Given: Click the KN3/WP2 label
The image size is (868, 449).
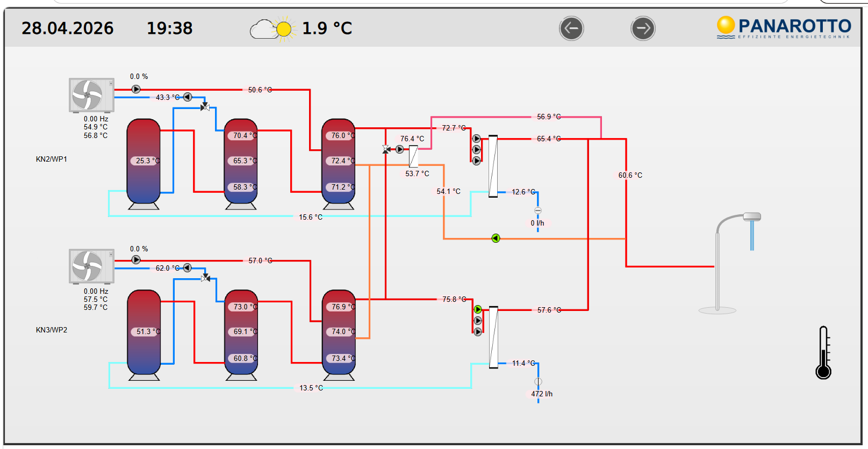Looking at the screenshot, I should [52, 330].
